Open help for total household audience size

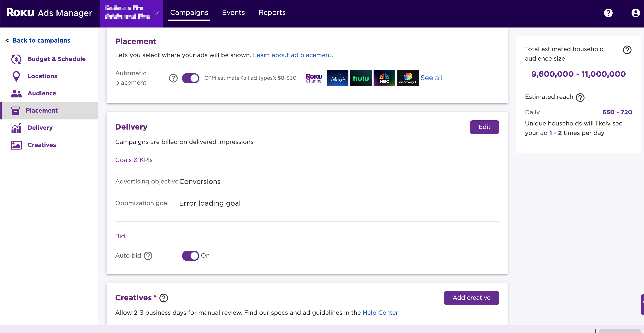coord(627,50)
